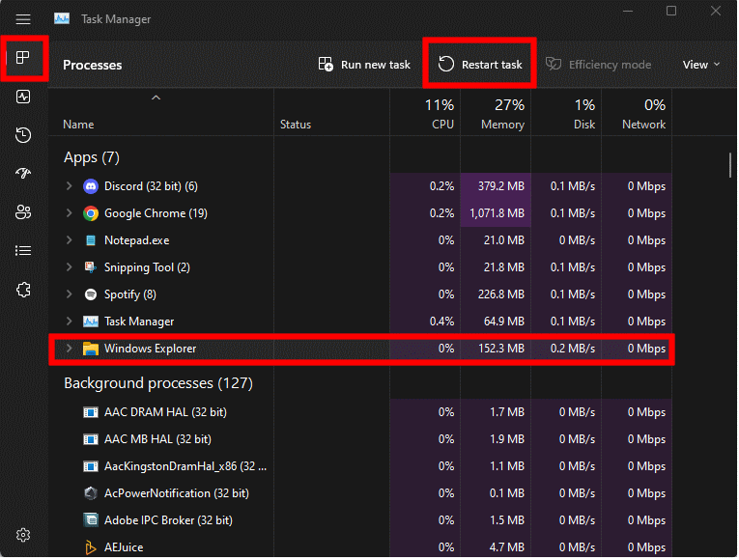The image size is (739, 560).
Task: Click Run new task button
Action: click(x=364, y=65)
